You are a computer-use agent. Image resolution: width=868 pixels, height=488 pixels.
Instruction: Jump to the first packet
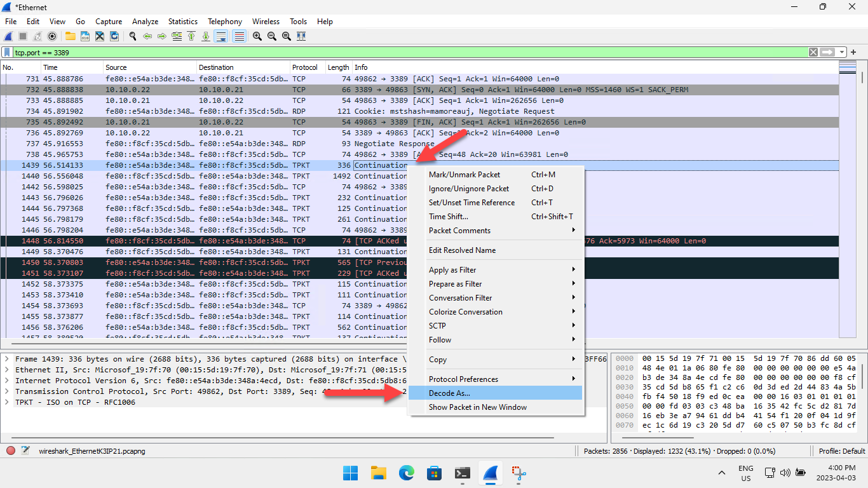pyautogui.click(x=191, y=36)
